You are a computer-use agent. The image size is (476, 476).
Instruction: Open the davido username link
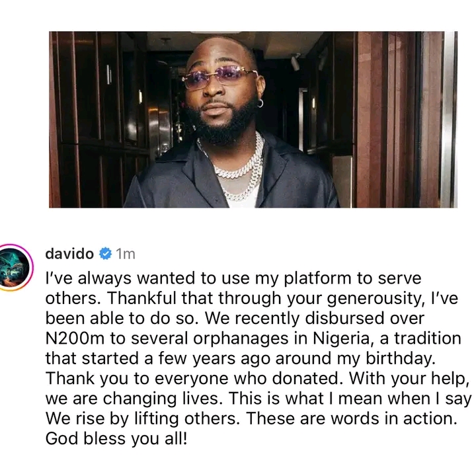(x=69, y=253)
